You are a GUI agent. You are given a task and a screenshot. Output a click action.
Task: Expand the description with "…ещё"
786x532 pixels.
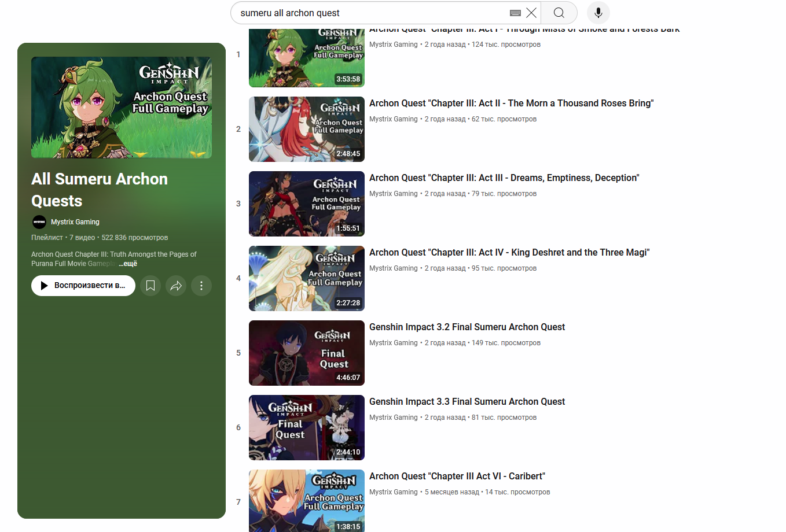coord(128,264)
